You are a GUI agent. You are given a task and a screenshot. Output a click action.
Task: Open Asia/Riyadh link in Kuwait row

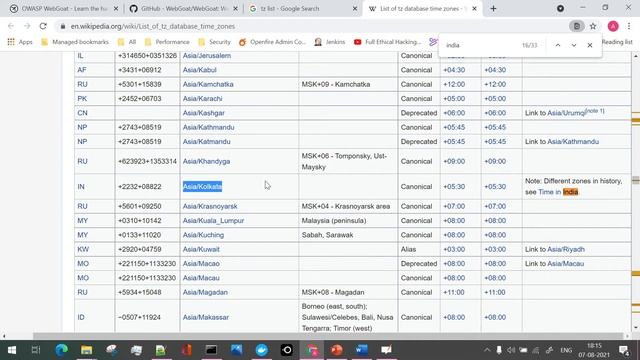coord(566,249)
